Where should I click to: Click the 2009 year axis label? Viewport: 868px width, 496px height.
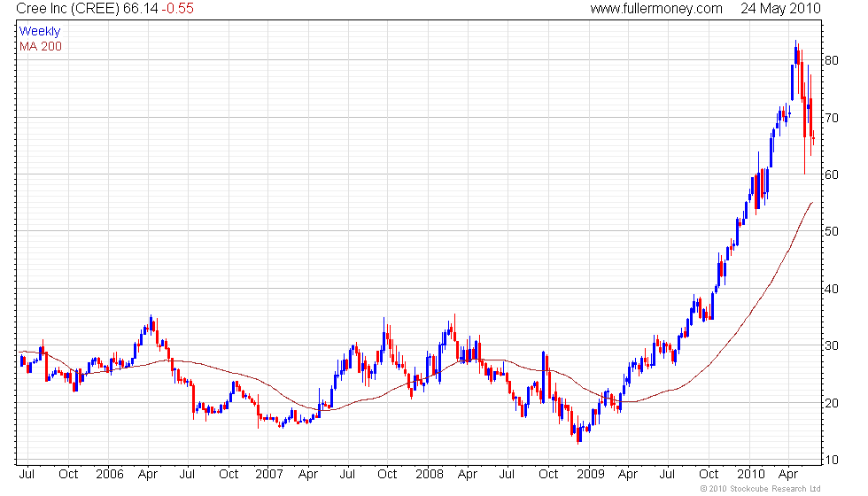click(590, 475)
